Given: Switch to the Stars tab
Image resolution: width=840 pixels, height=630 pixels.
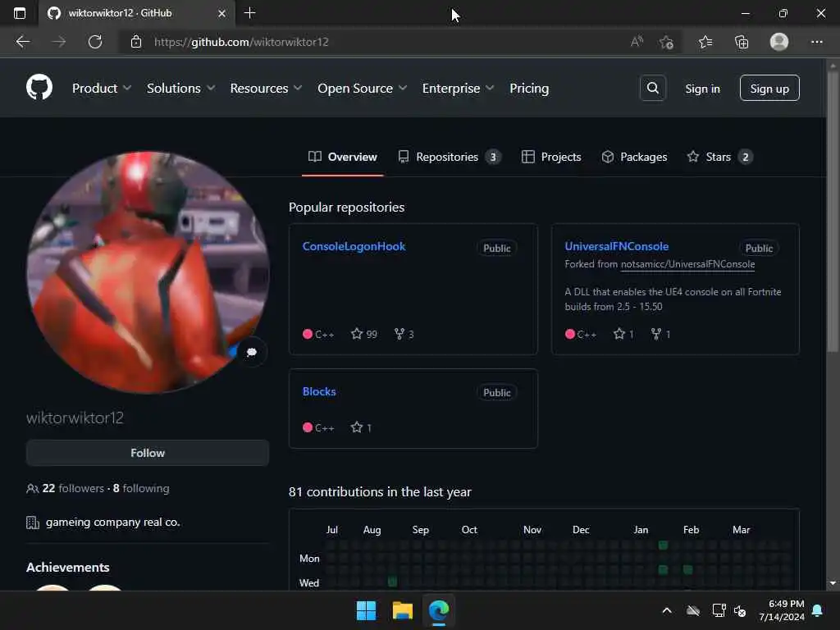Looking at the screenshot, I should pyautogui.click(x=719, y=157).
